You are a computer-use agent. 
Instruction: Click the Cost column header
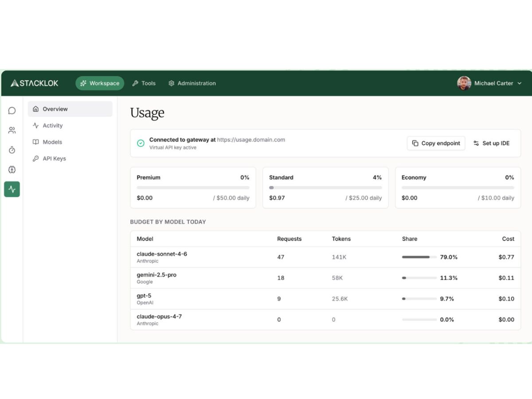click(508, 239)
